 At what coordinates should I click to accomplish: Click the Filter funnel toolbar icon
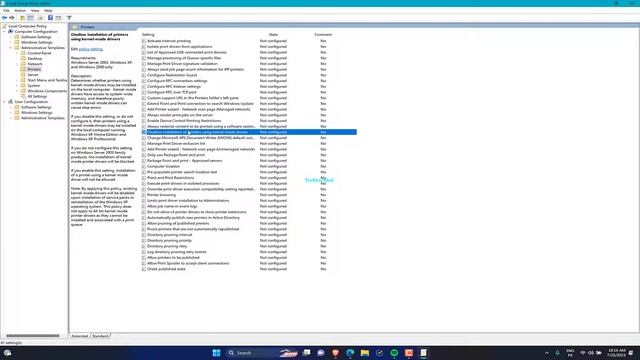69,18
